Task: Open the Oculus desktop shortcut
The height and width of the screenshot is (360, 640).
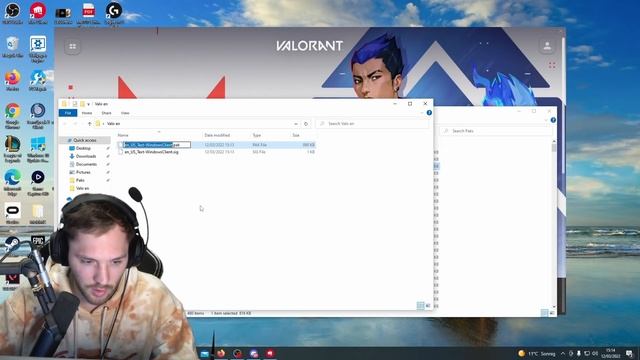Action: point(12,214)
